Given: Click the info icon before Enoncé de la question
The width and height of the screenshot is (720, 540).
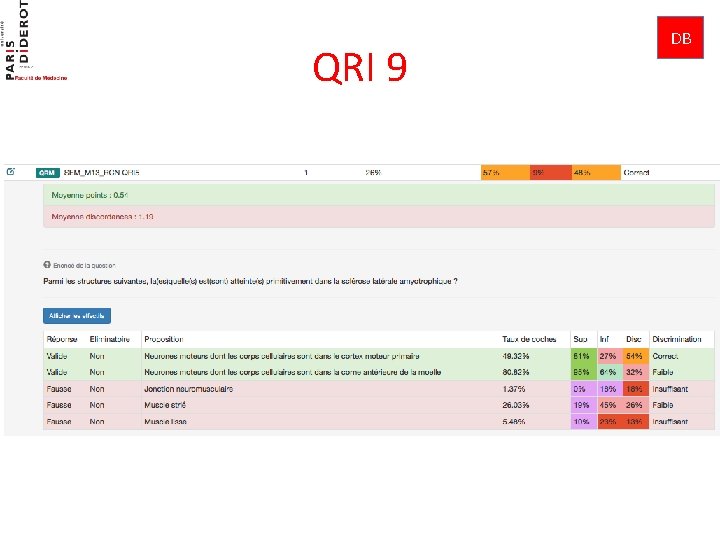Looking at the screenshot, I should 47,265.
